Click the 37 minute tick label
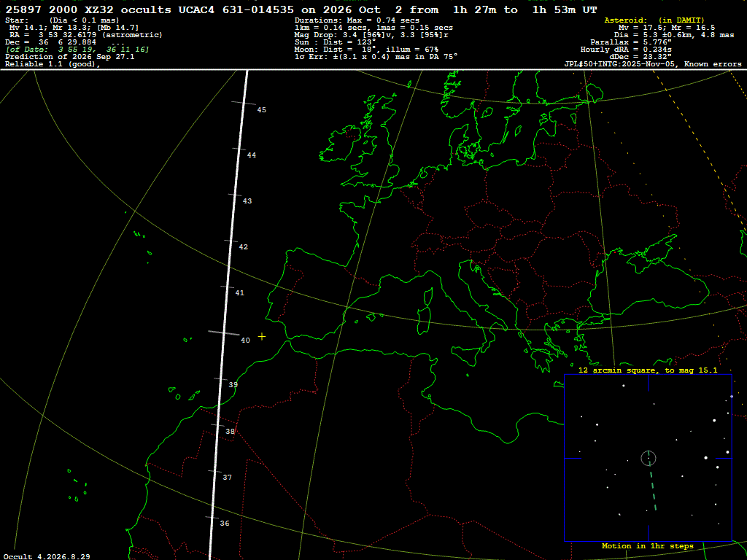The width and height of the screenshot is (747, 560). coord(228,477)
